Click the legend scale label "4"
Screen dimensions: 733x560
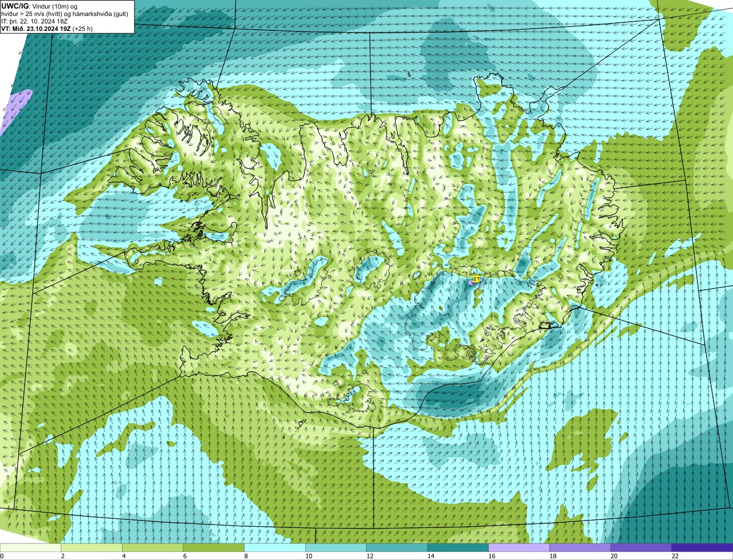[x=124, y=556]
